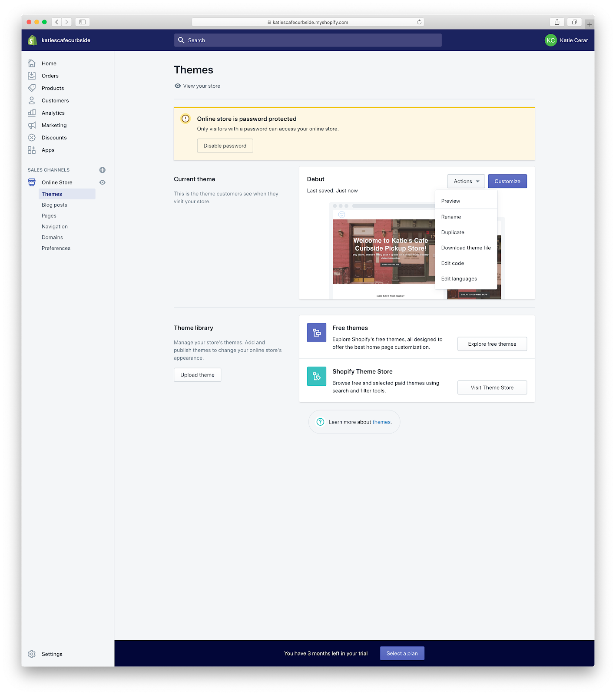Open a new Safari tab
This screenshot has height=695, width=616.
[x=590, y=24]
